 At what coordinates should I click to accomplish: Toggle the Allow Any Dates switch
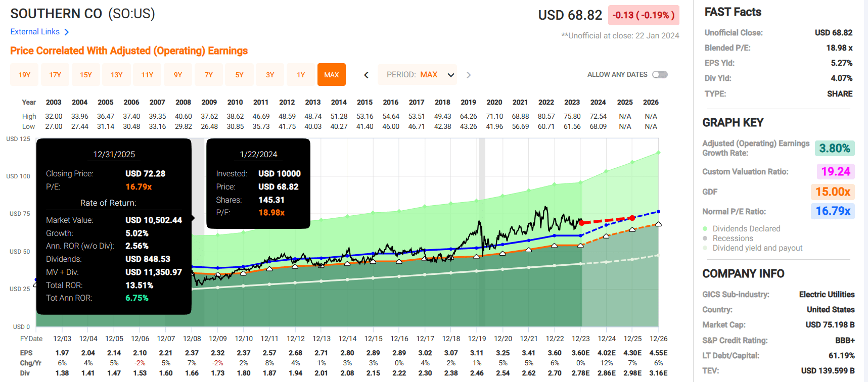[660, 75]
